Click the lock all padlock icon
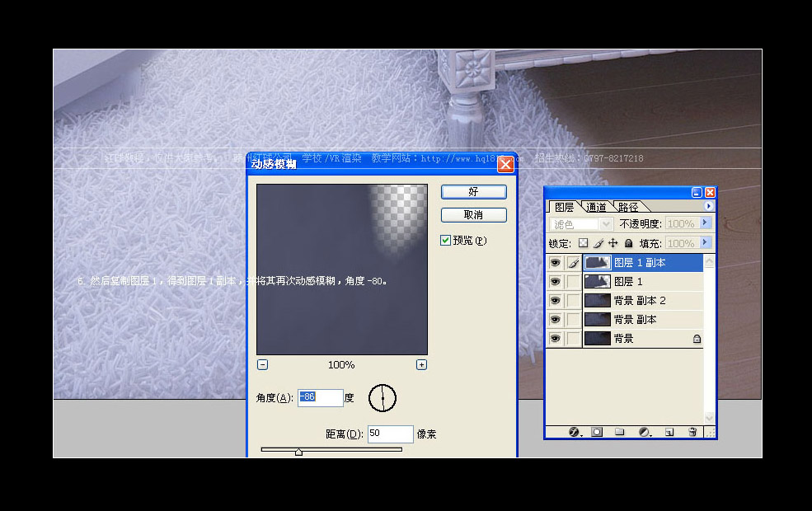Viewport: 812px width, 511px height. pyautogui.click(x=629, y=243)
